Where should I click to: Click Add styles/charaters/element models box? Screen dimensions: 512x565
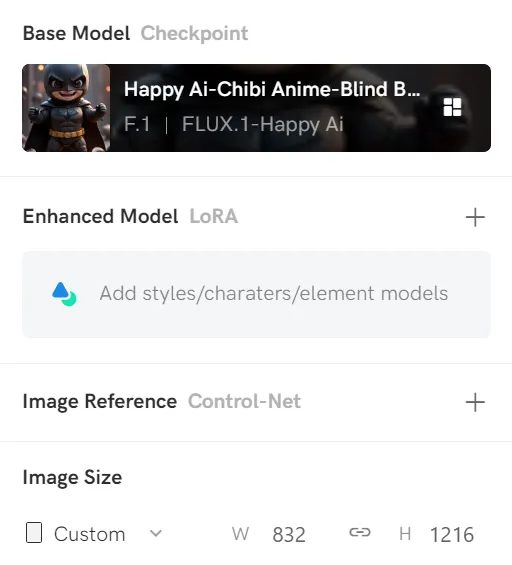point(256,294)
